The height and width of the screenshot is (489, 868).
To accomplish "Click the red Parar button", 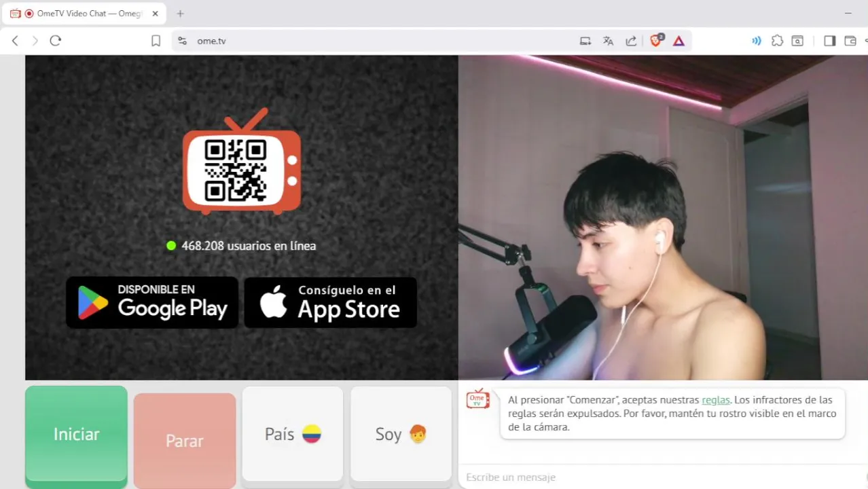I will coord(185,441).
